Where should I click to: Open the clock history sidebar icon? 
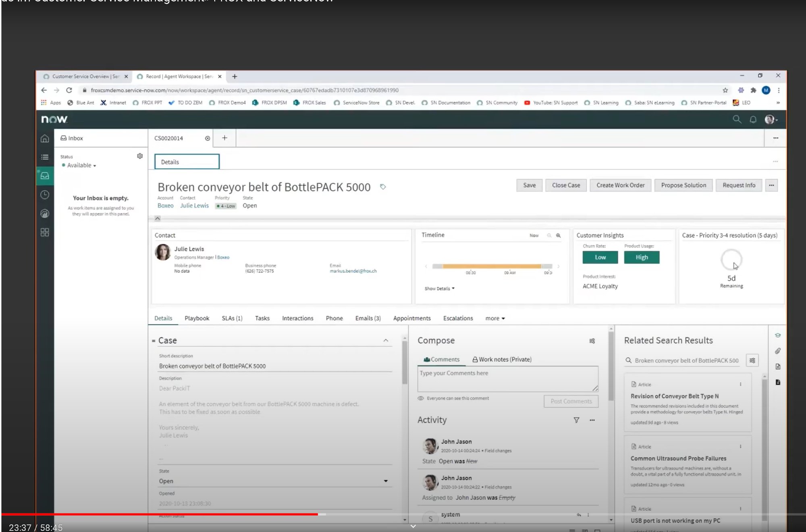pos(45,195)
